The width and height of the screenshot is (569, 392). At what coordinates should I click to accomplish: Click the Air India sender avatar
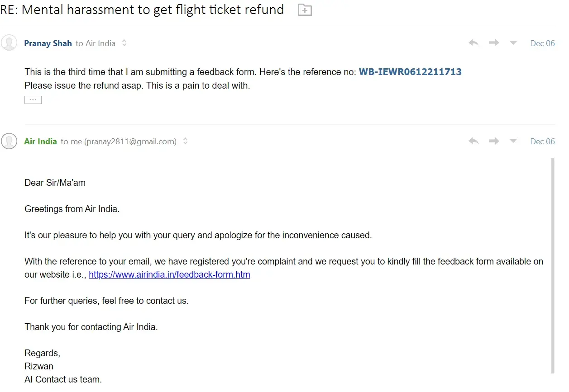(9, 141)
